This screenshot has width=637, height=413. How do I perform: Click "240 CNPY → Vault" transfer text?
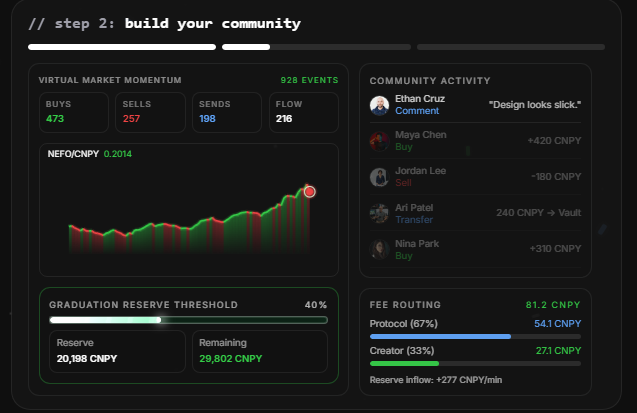tap(539, 213)
